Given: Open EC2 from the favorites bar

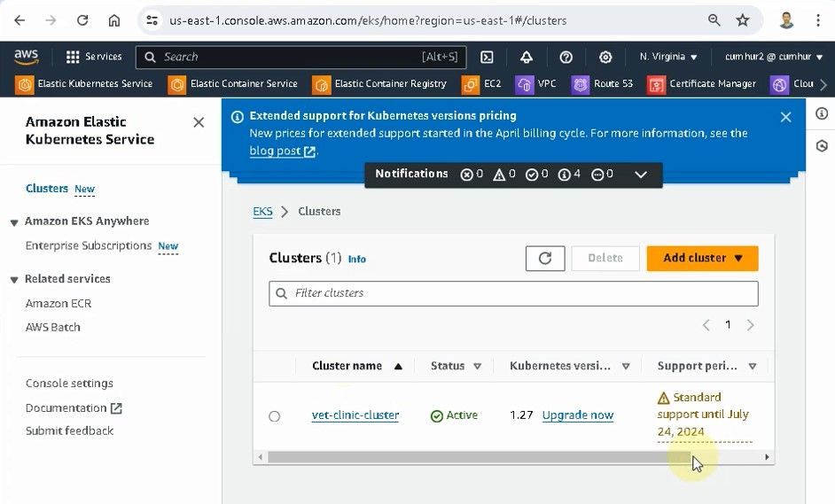Looking at the screenshot, I should (483, 84).
